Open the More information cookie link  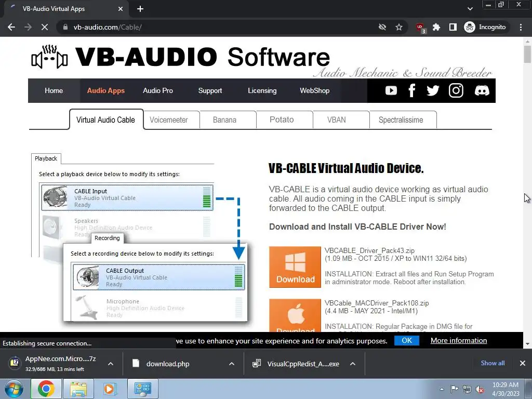459,340
